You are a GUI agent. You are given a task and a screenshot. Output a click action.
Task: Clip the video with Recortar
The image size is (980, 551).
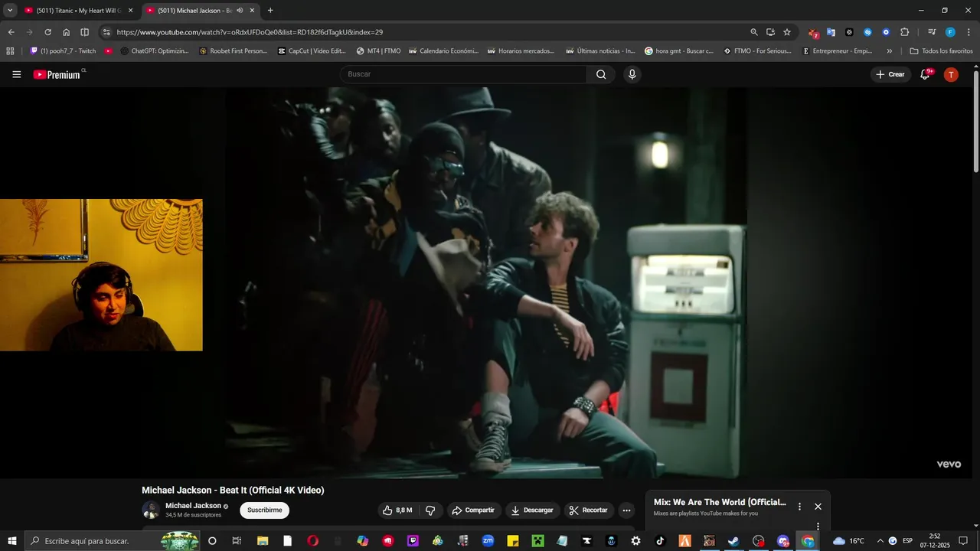tap(589, 510)
